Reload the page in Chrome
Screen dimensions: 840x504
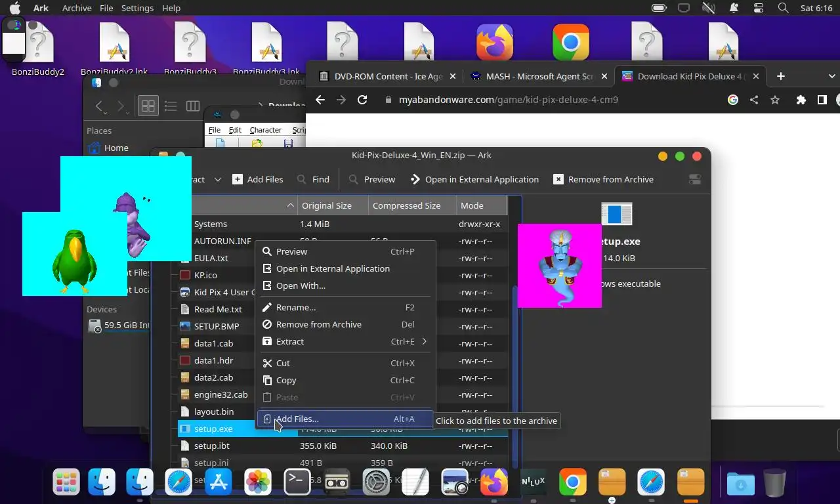click(x=362, y=100)
